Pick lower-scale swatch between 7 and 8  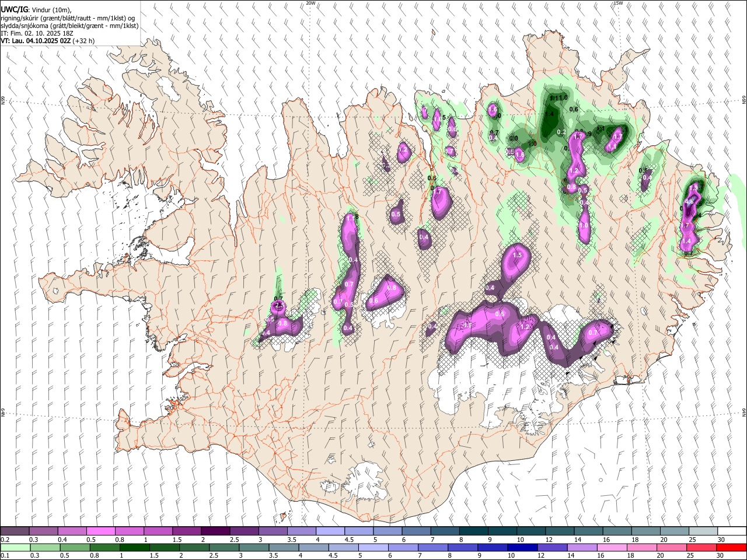pos(432,547)
